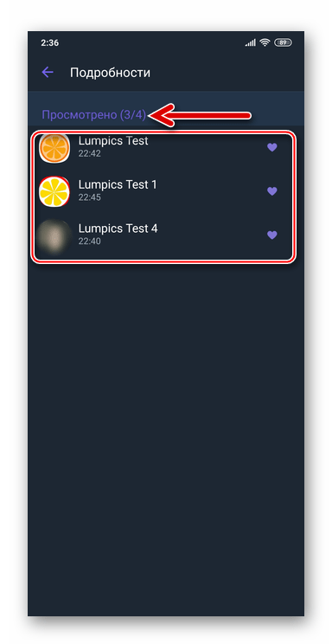Click the heart icon beside Lumpics Test 1
Viewport: 332px width, 644px height.
(x=272, y=191)
